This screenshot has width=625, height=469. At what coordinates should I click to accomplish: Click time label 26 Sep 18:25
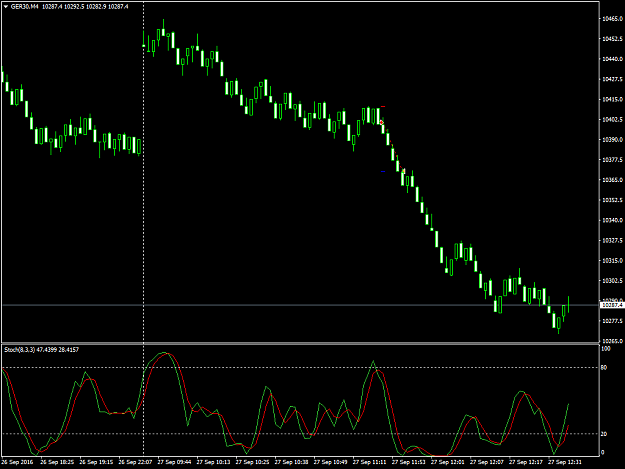tap(57, 462)
